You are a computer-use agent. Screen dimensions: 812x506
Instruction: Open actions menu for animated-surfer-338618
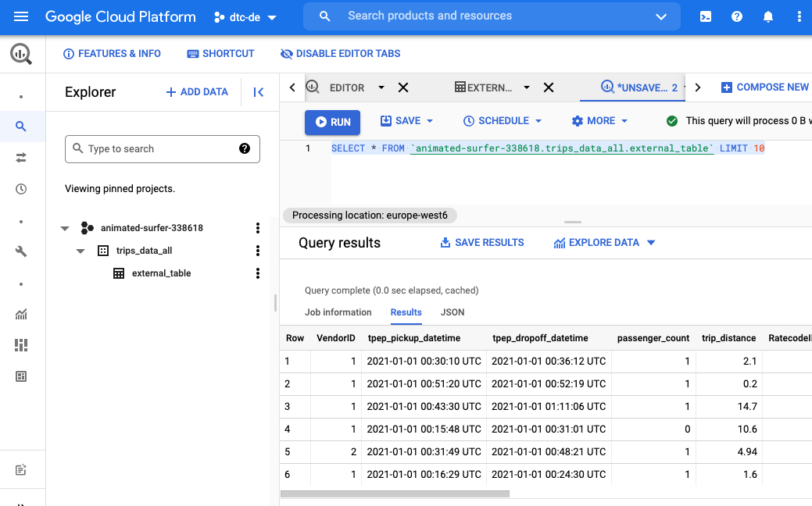tap(257, 228)
